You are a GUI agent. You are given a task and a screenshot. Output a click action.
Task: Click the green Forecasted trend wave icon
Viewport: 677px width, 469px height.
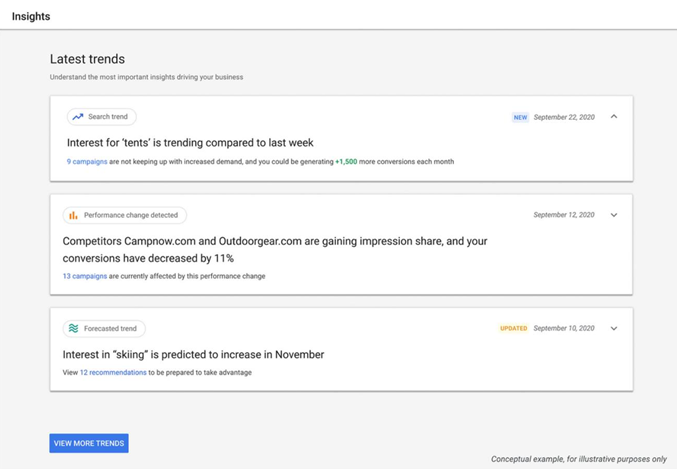(x=73, y=328)
